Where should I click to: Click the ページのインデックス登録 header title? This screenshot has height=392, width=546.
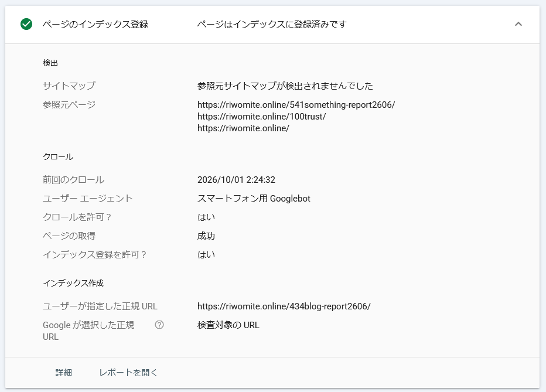[x=95, y=25]
